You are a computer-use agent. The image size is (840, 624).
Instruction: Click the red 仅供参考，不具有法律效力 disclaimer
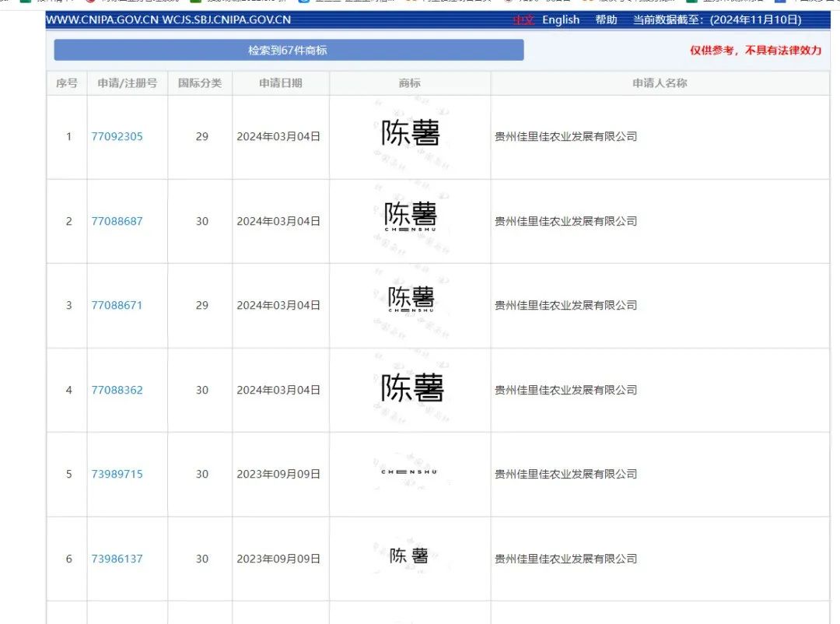tap(755, 51)
